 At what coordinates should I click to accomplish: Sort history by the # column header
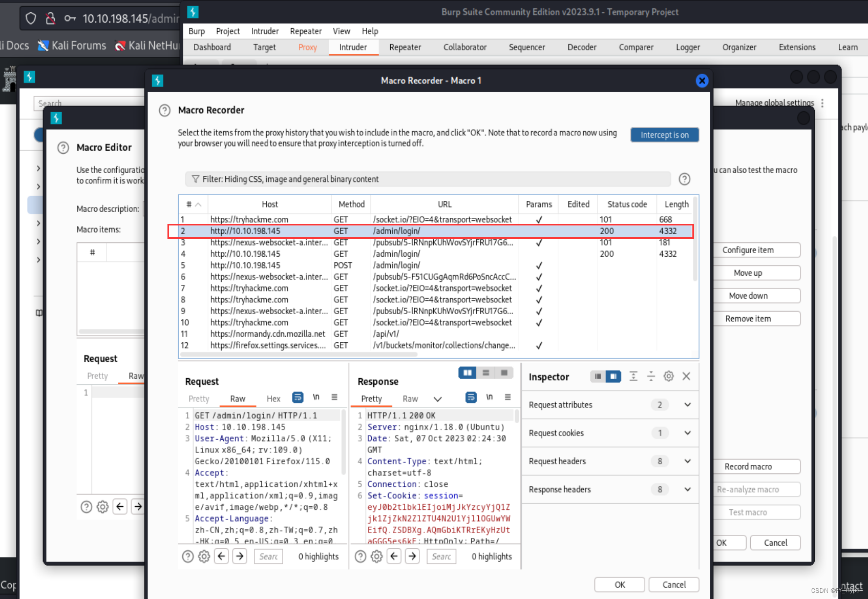(193, 204)
